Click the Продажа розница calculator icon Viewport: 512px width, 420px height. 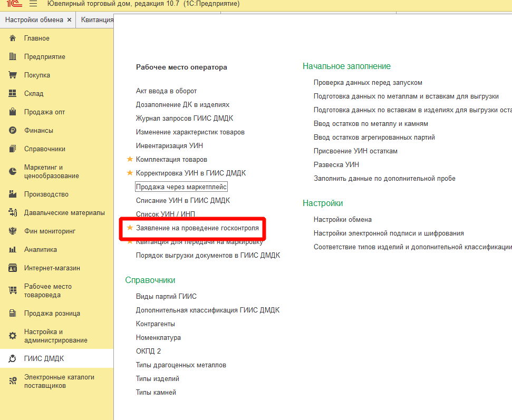point(13,313)
